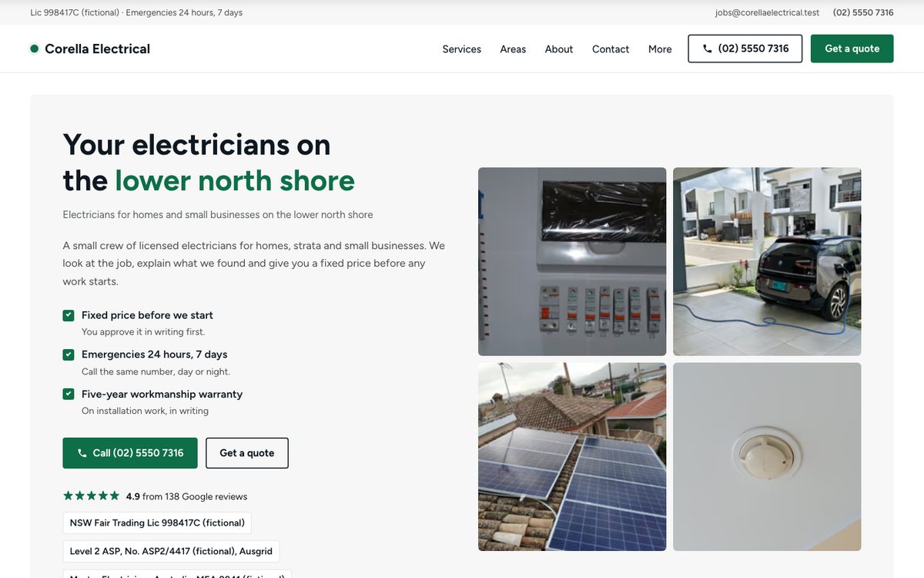Open the Services menu item

462,49
